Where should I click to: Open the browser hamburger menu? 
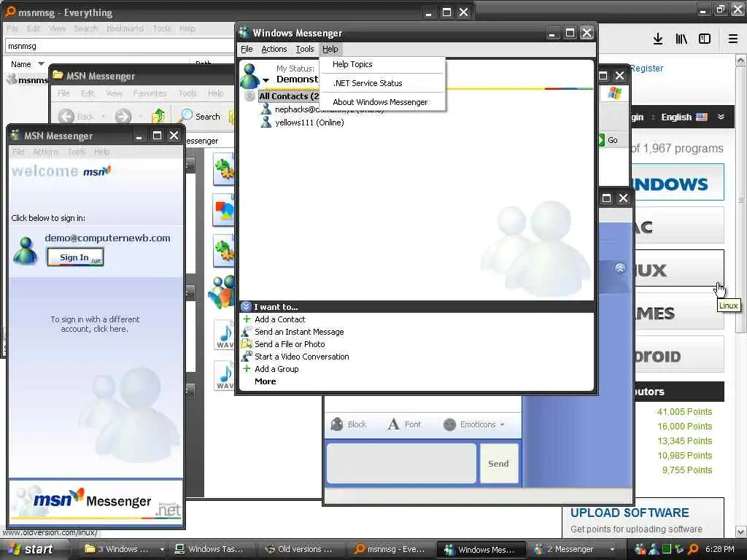[x=733, y=39]
